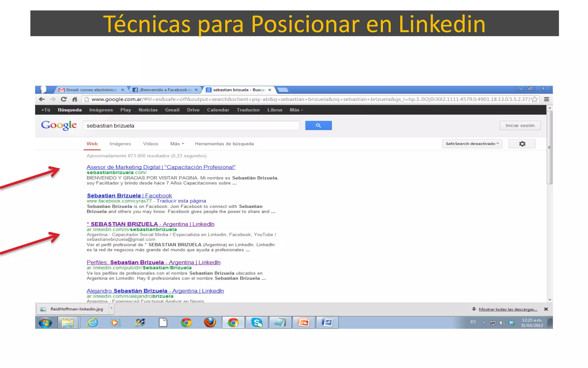
Task: Expand the Más dropdown in the black bar
Action: [296, 110]
